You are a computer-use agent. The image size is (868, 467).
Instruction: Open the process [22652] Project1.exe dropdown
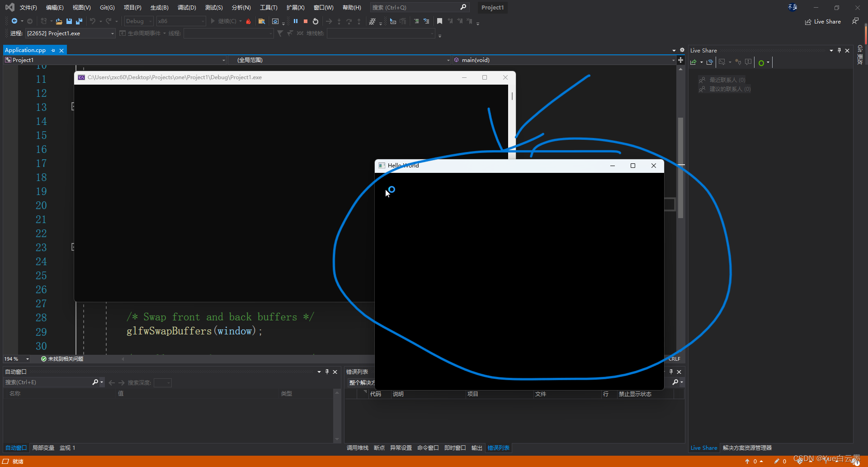pyautogui.click(x=71, y=33)
